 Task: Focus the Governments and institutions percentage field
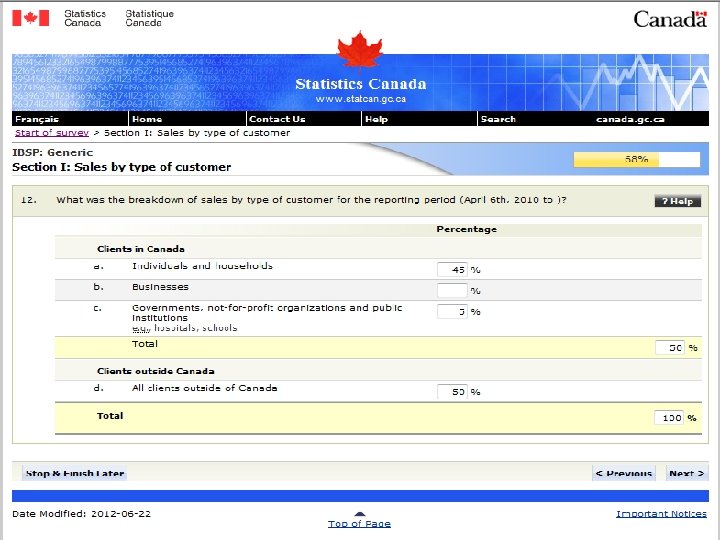452,312
